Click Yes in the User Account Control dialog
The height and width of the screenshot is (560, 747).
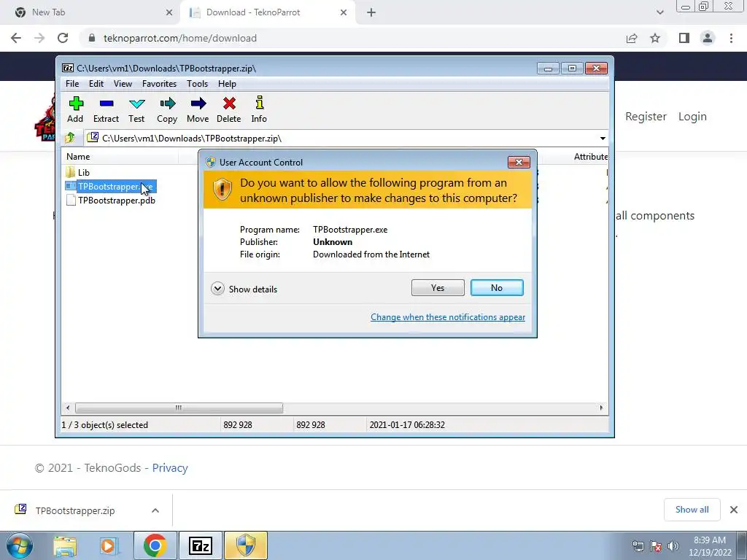click(x=438, y=287)
